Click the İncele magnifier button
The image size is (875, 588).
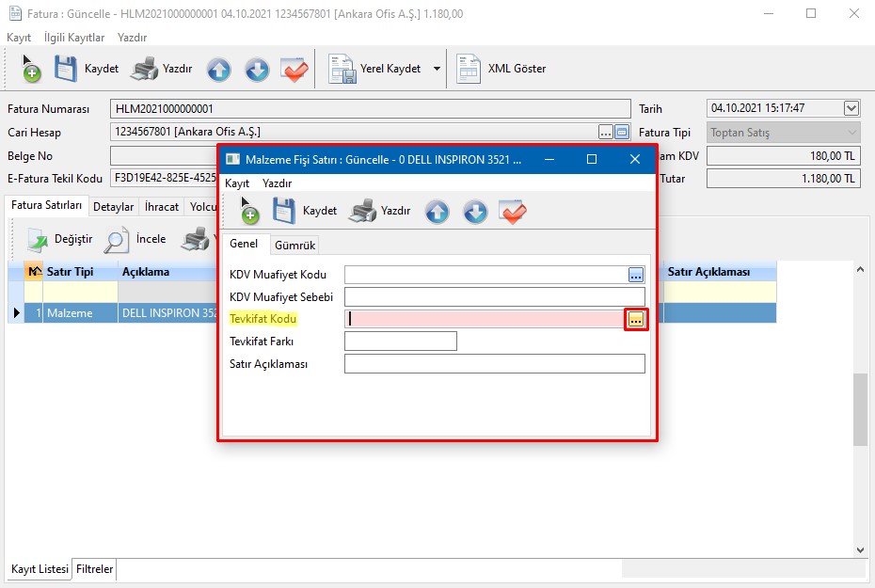click(135, 240)
